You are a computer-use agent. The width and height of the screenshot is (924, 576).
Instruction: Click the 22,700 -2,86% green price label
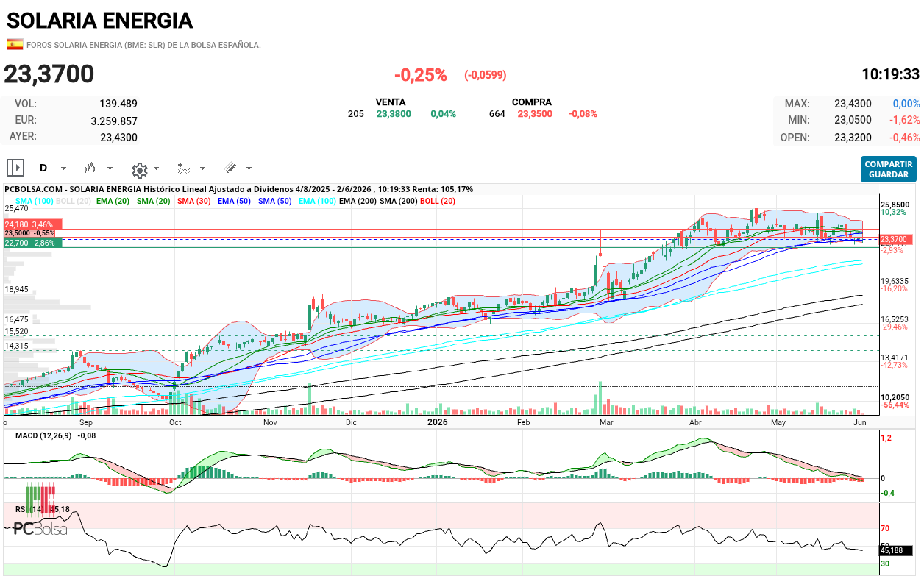(x=32, y=242)
